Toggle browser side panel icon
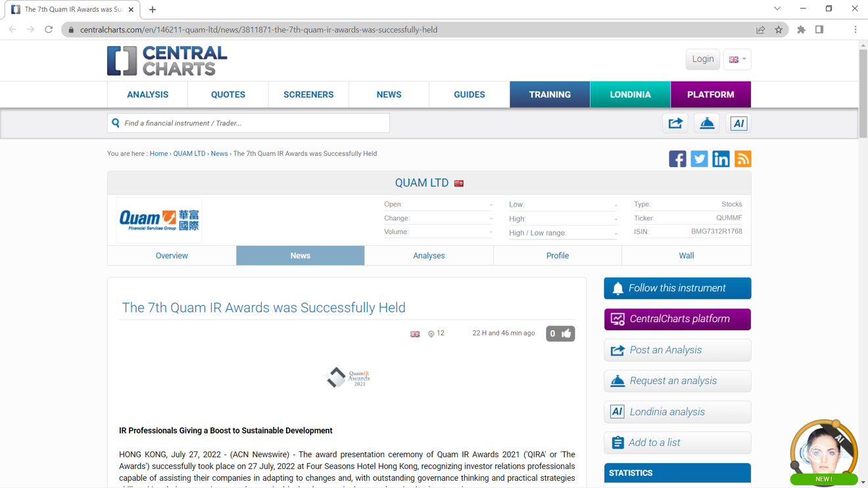The image size is (868, 488). [819, 30]
